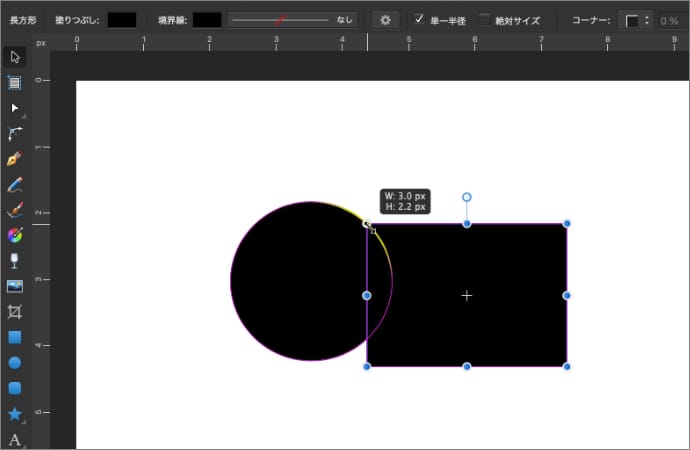The width and height of the screenshot is (690, 450).
Task: Uncheck the 単一半径 checkbox
Action: pos(420,19)
